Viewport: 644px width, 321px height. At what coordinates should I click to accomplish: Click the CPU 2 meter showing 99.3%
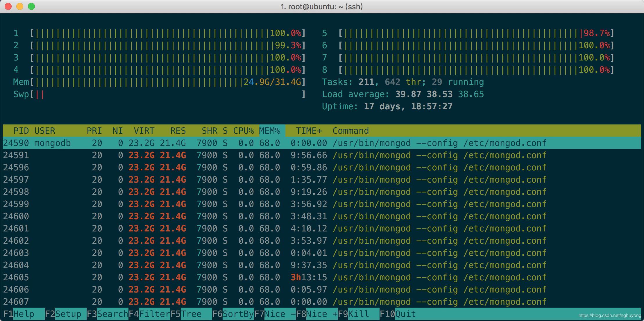[160, 45]
